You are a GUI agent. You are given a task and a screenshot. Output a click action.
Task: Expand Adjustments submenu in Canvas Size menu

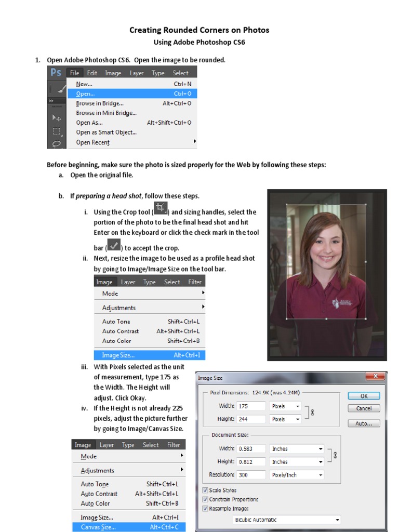point(182,470)
